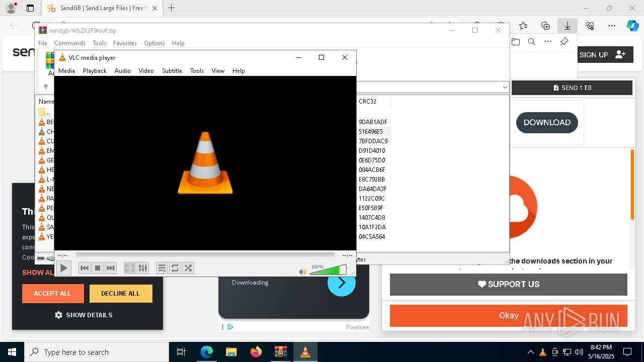
Task: Open VLC Media menu
Action: 66,71
